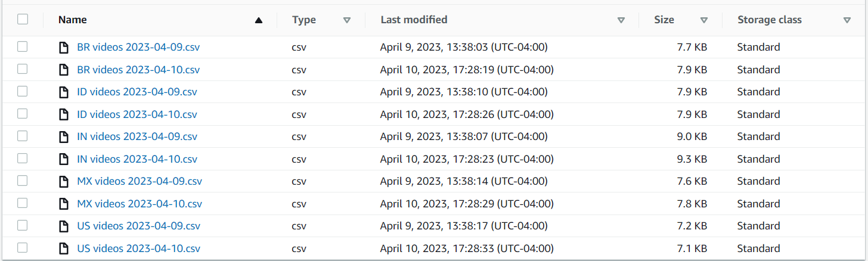868x261 pixels.
Task: Toggle the Type column sort arrow
Action: click(x=347, y=20)
